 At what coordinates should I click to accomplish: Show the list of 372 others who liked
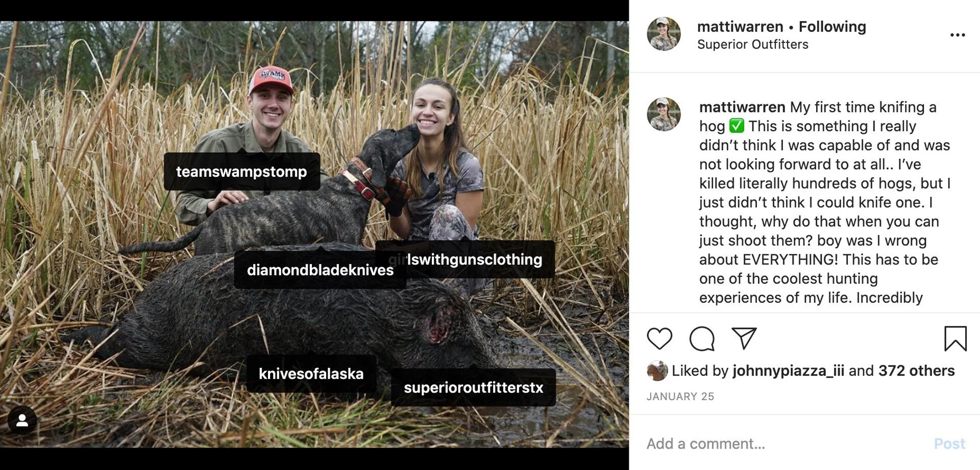coord(916,371)
